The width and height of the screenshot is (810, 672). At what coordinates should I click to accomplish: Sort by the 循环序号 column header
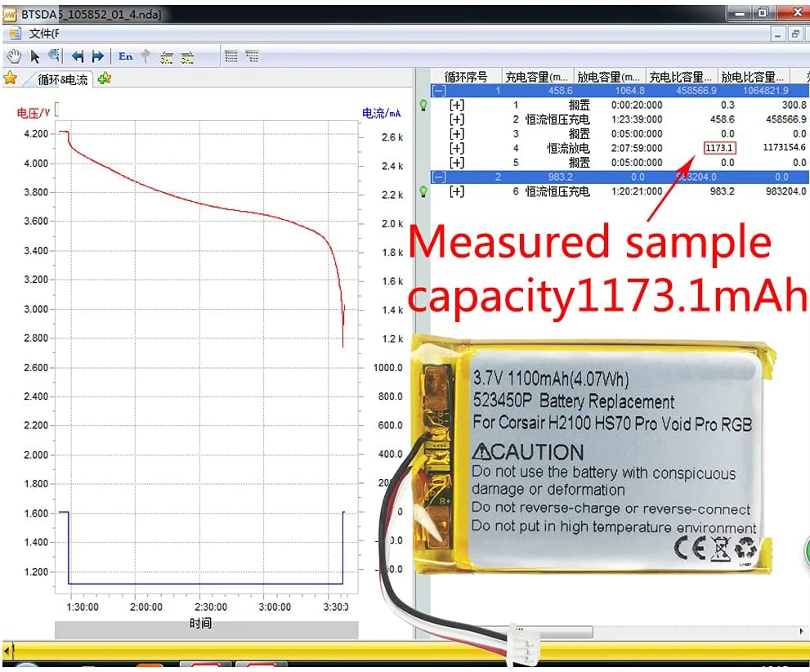465,77
